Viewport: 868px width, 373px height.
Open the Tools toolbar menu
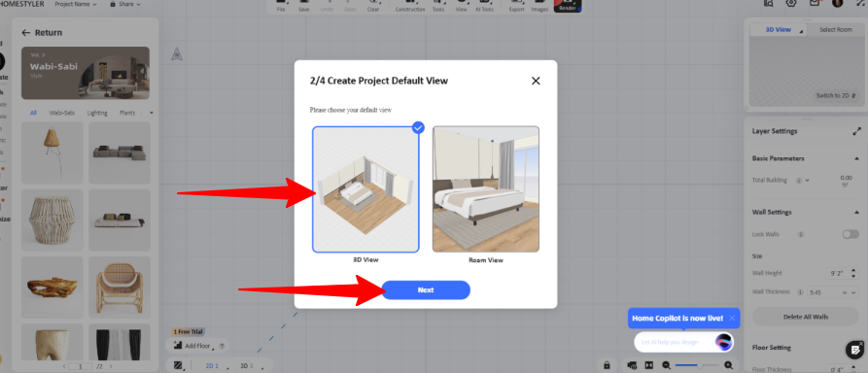(438, 6)
